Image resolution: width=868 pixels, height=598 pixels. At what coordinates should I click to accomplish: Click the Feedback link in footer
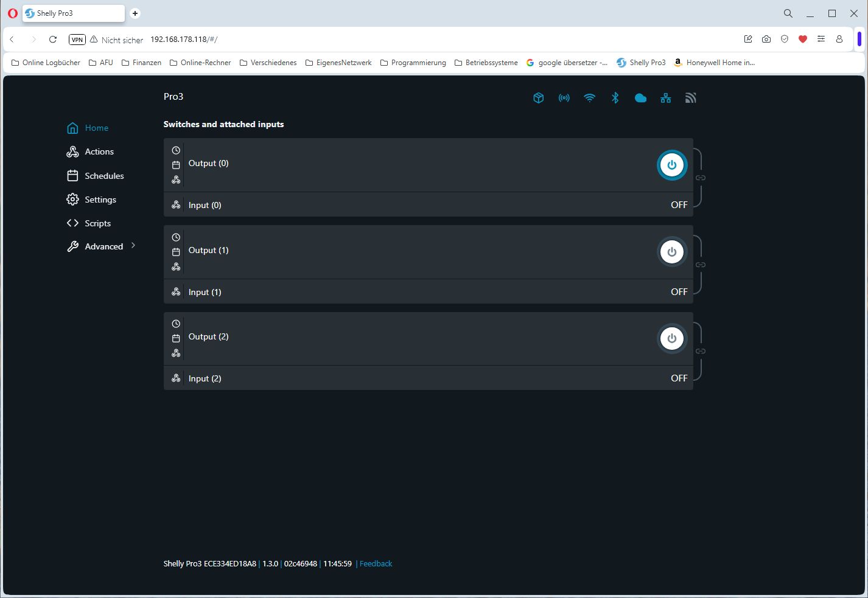(376, 564)
